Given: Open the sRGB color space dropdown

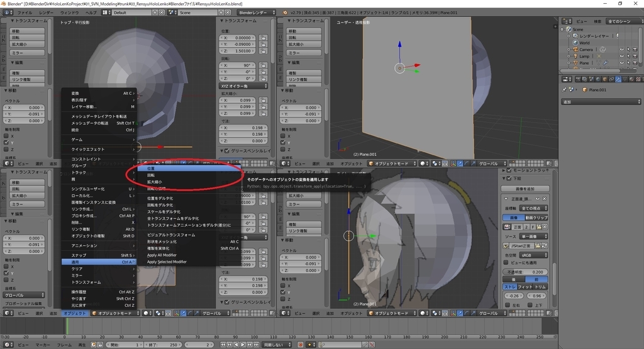Looking at the screenshot, I should (x=533, y=255).
